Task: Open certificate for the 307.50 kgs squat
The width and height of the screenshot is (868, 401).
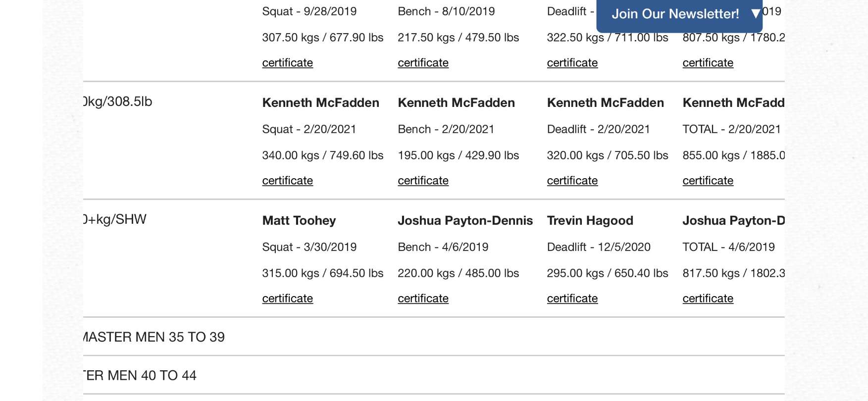Action: 287,63
